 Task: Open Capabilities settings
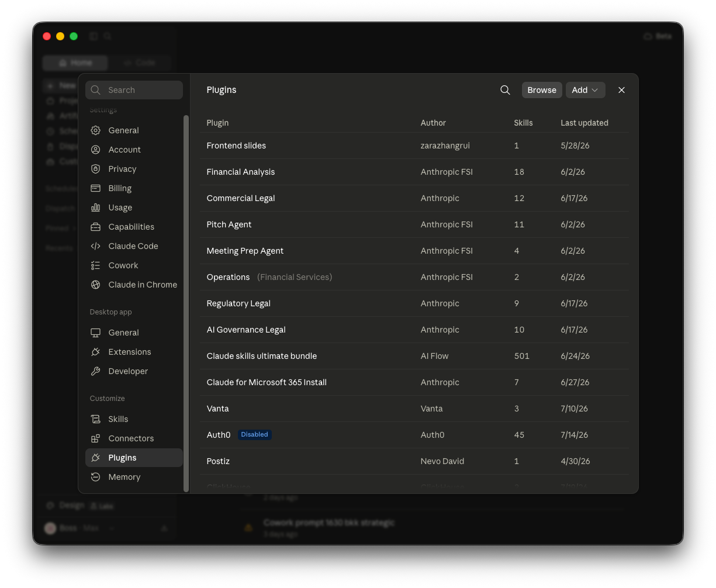click(132, 227)
